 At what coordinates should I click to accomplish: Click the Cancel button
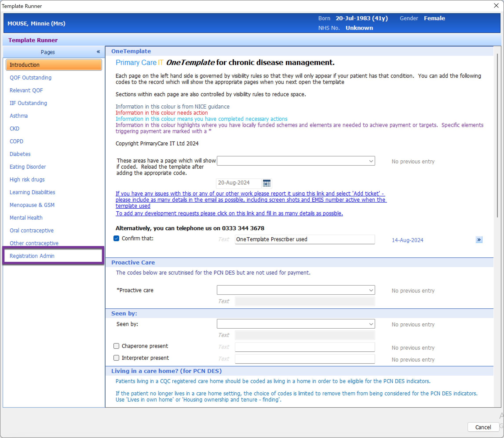pyautogui.click(x=483, y=427)
